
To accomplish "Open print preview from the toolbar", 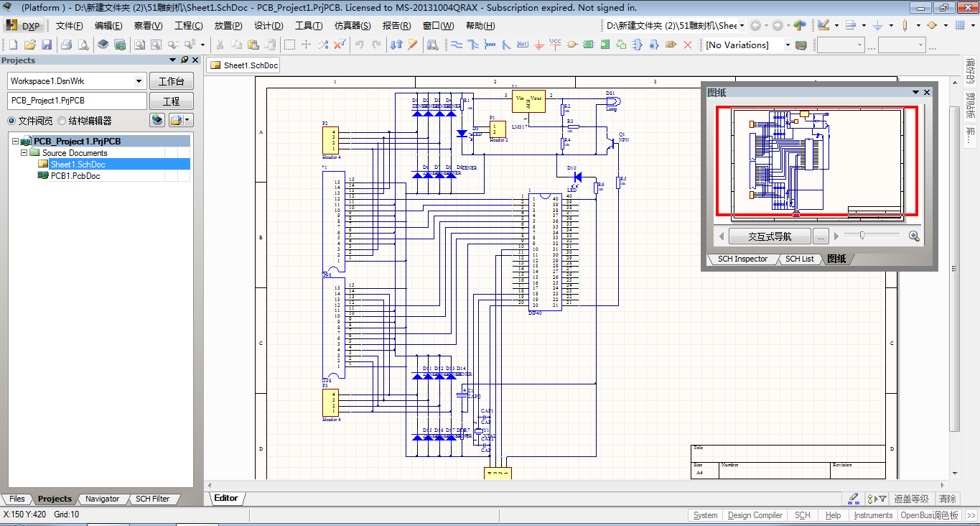I will click(x=83, y=45).
